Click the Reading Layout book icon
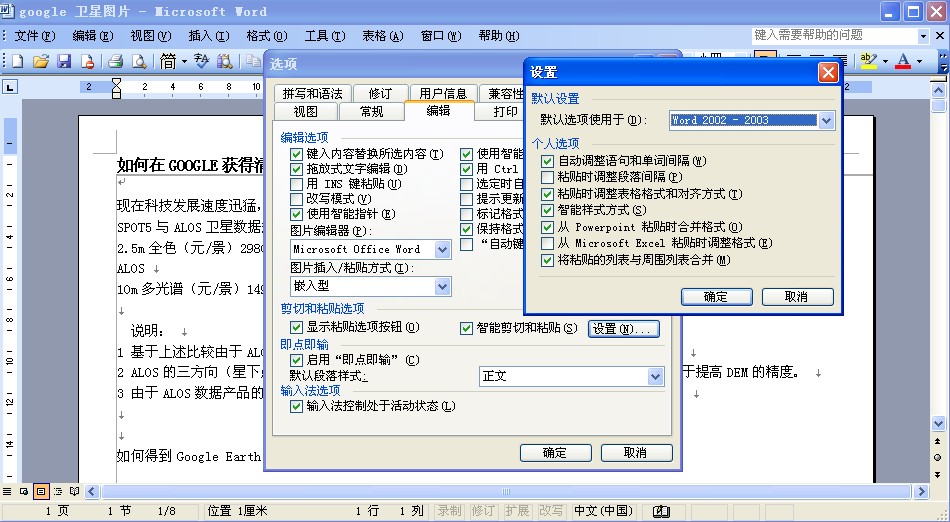950x522 pixels. point(75,491)
